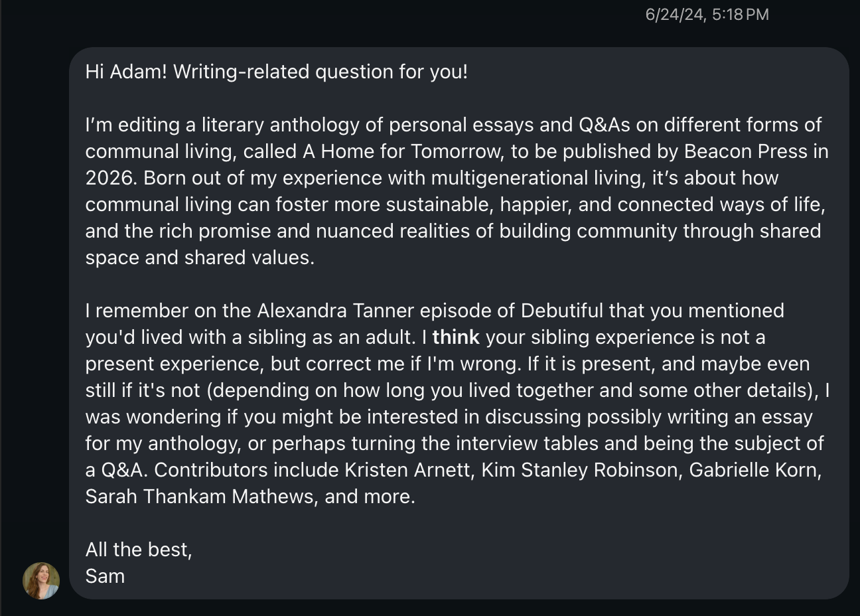This screenshot has width=860, height=616.
Task: Click the podcast name "Debutiful"
Action: (x=562, y=311)
